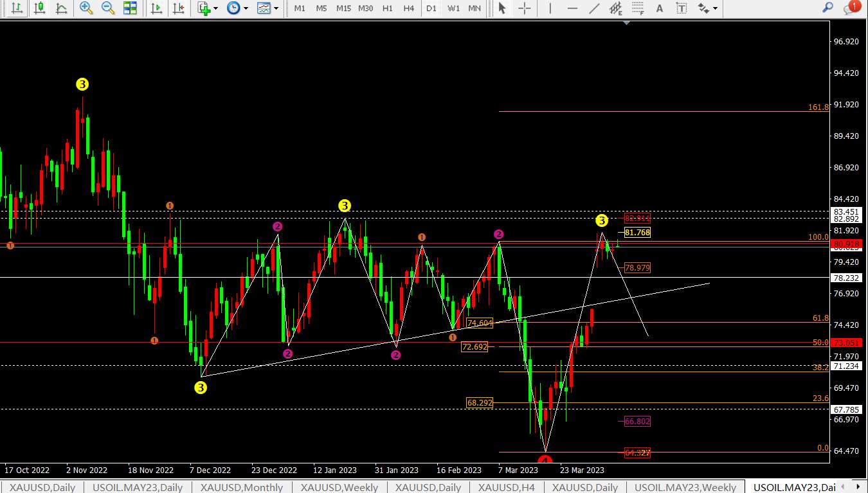The height and width of the screenshot is (493, 868).
Task: Toggle the D1 daily timeframe button
Action: click(x=431, y=8)
